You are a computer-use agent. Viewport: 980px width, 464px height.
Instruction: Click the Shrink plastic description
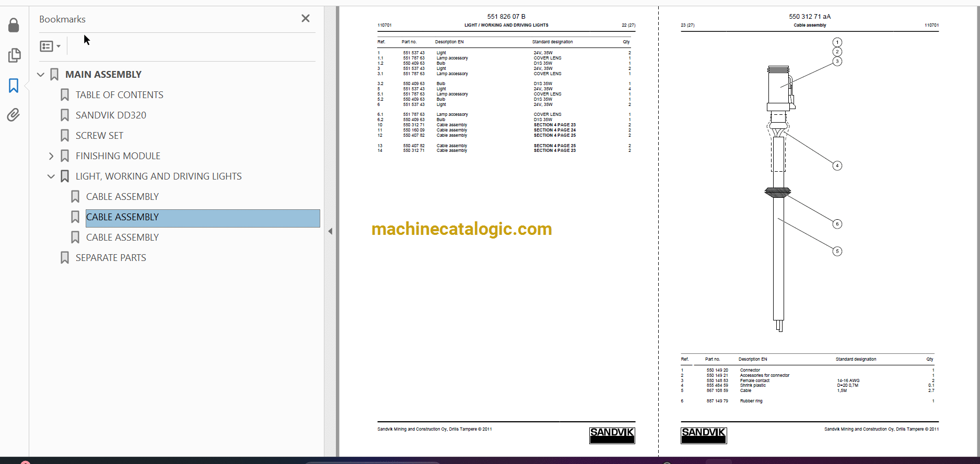tap(753, 385)
